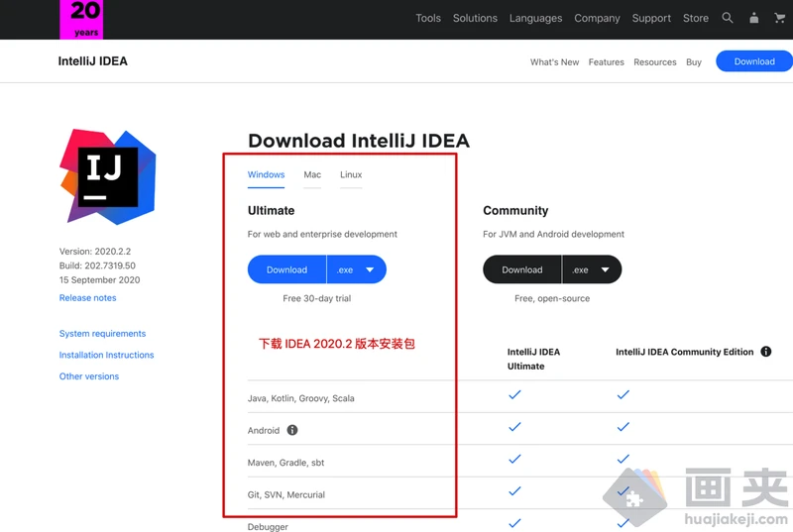Click the 'Java, Kotlin, Groovy, Scala' row text
This screenshot has height=532, width=793.
tap(301, 398)
